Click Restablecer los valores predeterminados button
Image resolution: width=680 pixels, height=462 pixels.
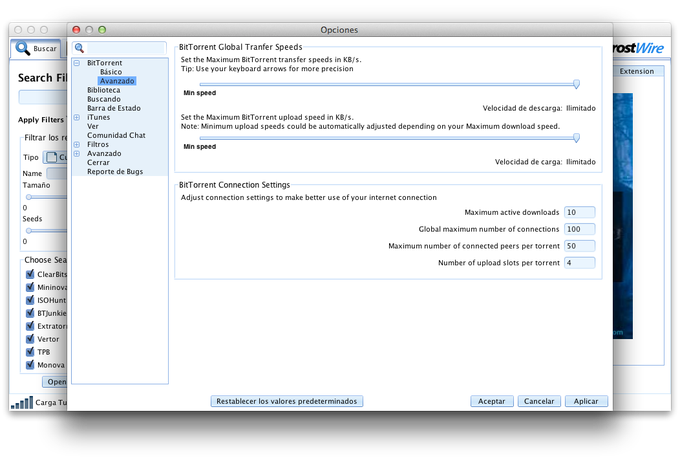pyautogui.click(x=287, y=401)
